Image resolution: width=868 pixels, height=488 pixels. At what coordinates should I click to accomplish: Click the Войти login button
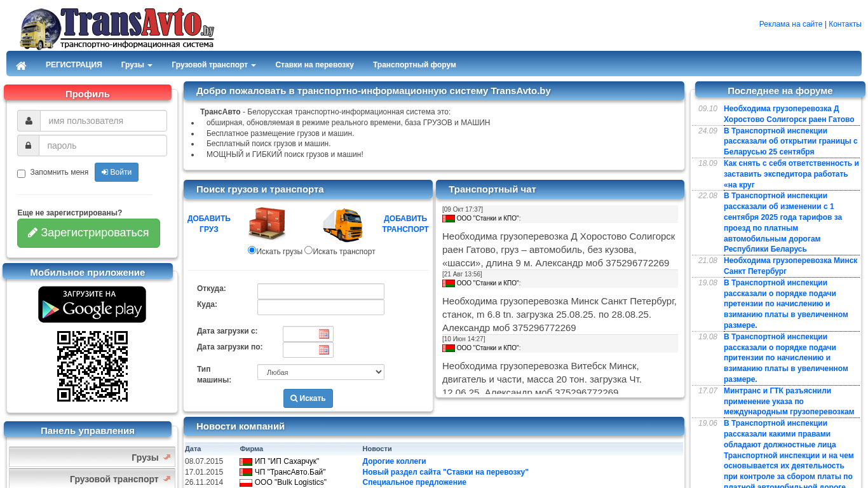pyautogui.click(x=116, y=172)
